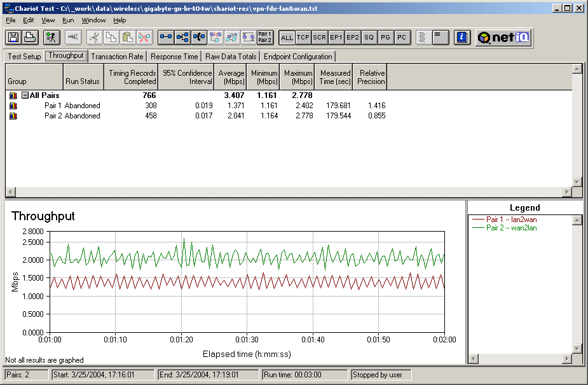Click the Pair 1 / Pair 2 toolbar button

(265, 38)
